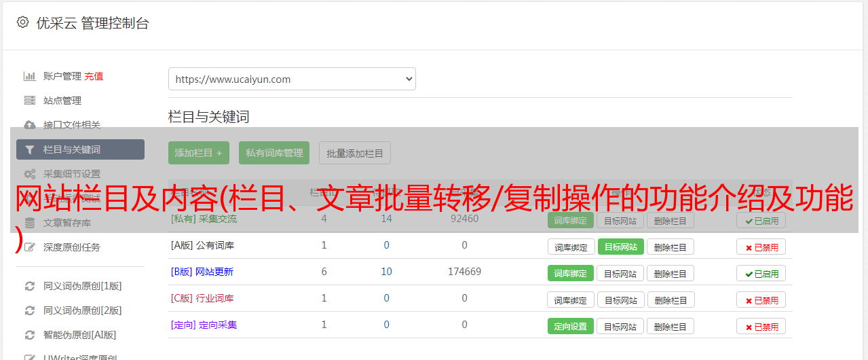Click the [定向] 定向采集 column name
Image resolution: width=868 pixels, height=360 pixels.
click(204, 325)
